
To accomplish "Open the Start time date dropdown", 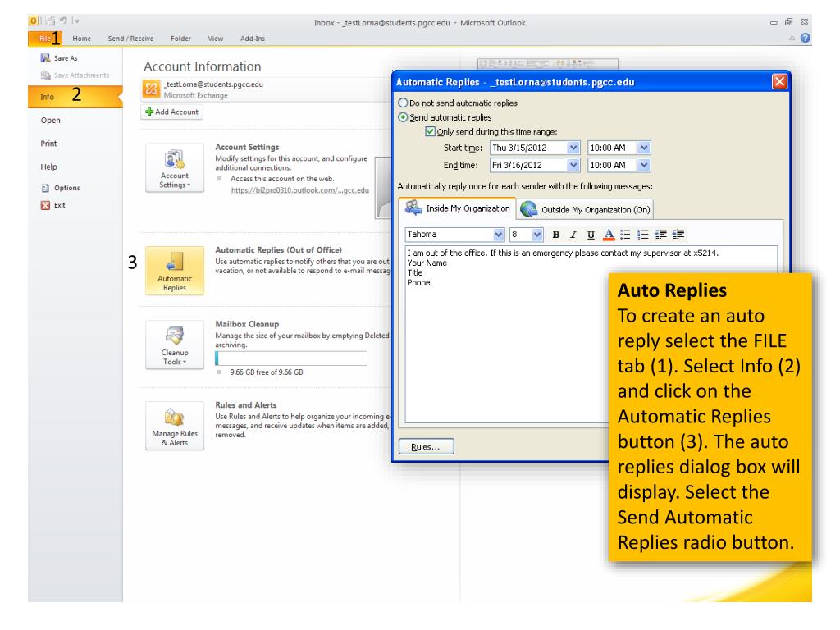I will coord(573,148).
